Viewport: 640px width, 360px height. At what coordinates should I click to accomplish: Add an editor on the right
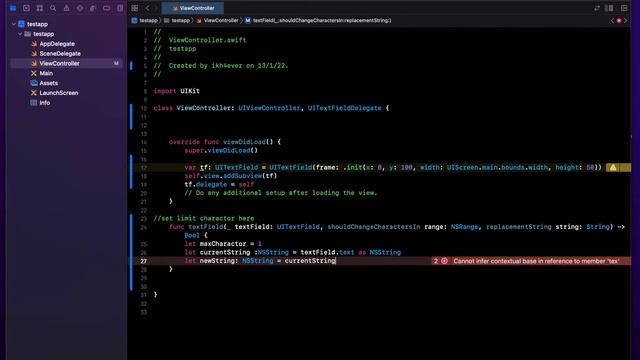(x=624, y=8)
